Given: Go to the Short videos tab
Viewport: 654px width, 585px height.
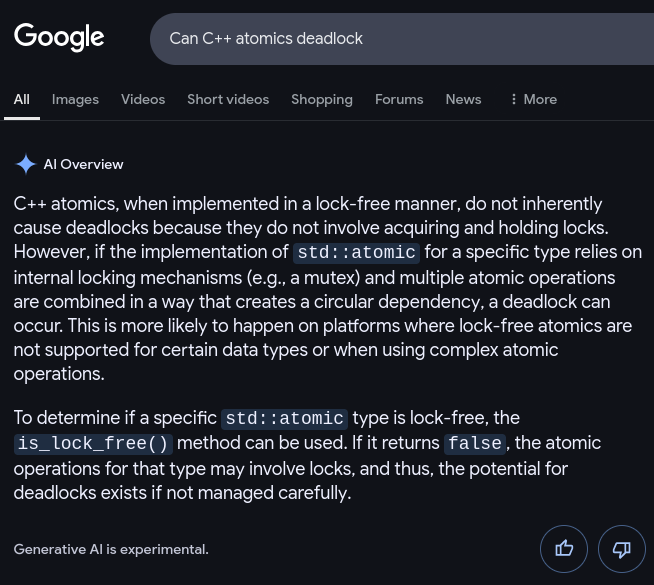Looking at the screenshot, I should 228,99.
